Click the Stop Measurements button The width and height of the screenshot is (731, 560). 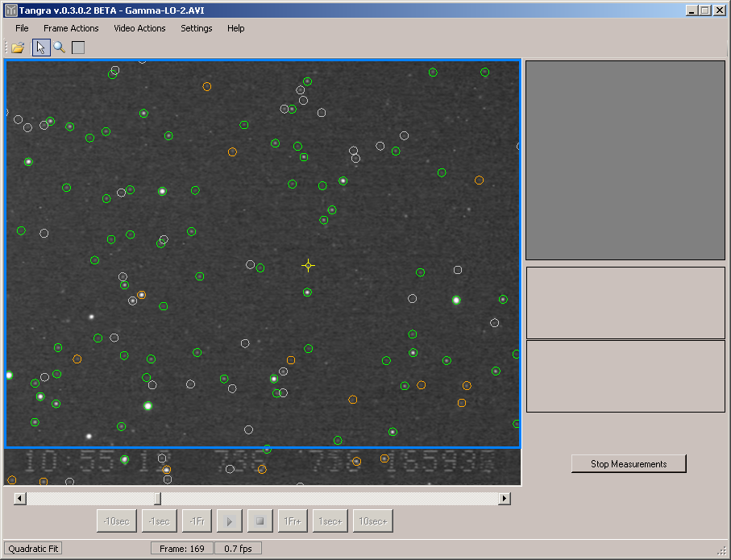[x=629, y=464]
